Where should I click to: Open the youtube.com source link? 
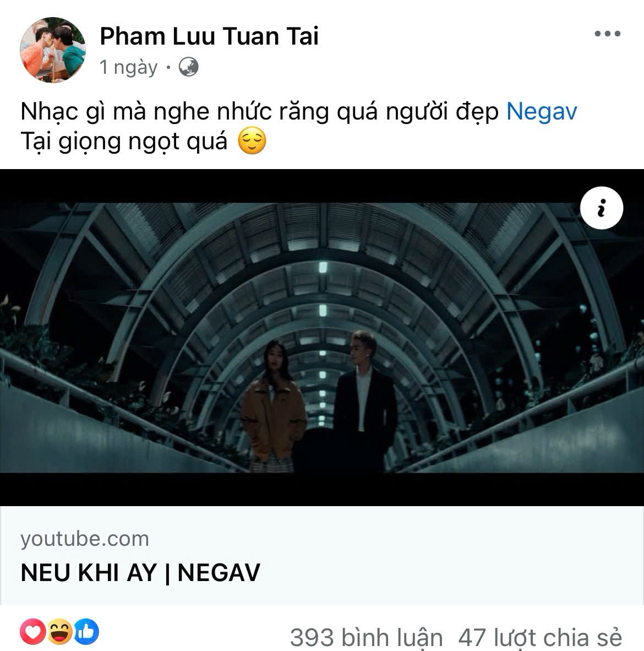(85, 539)
